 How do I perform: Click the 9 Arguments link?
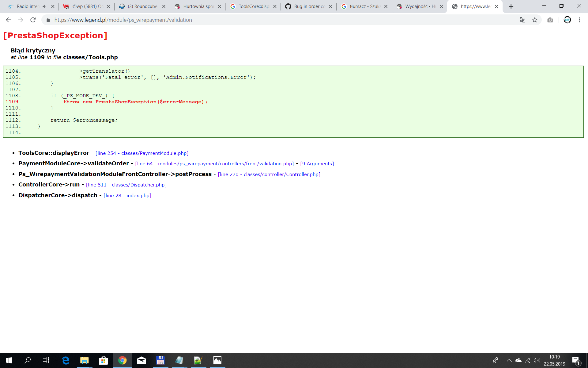click(x=317, y=163)
